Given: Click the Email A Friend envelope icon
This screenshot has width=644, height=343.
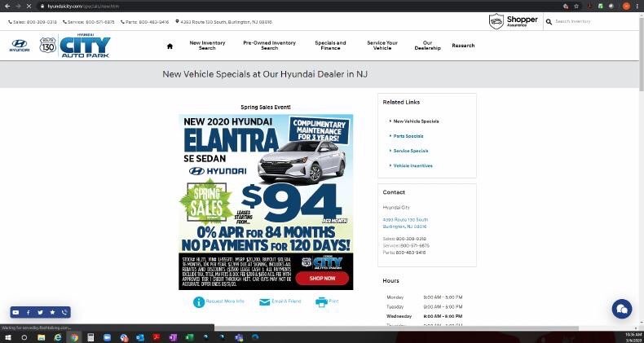Looking at the screenshot, I should tap(264, 301).
